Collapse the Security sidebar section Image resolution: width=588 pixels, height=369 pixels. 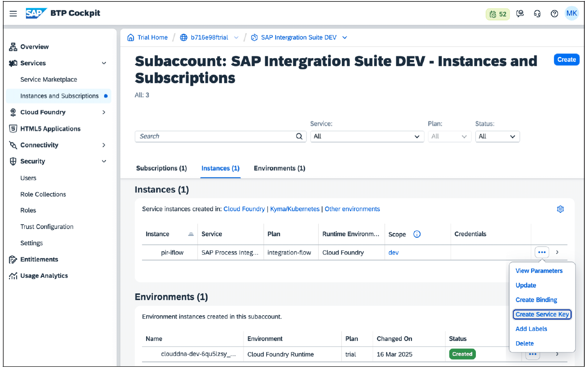pyautogui.click(x=104, y=161)
